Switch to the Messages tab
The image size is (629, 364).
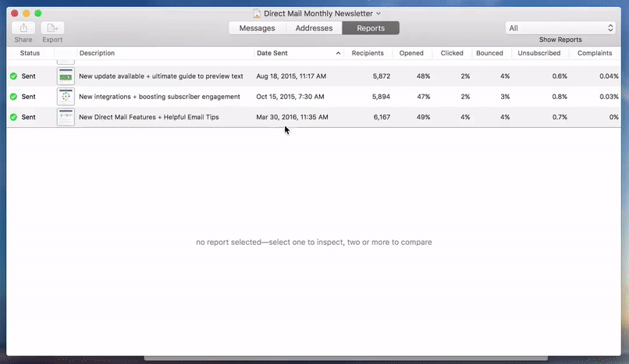pyautogui.click(x=257, y=28)
